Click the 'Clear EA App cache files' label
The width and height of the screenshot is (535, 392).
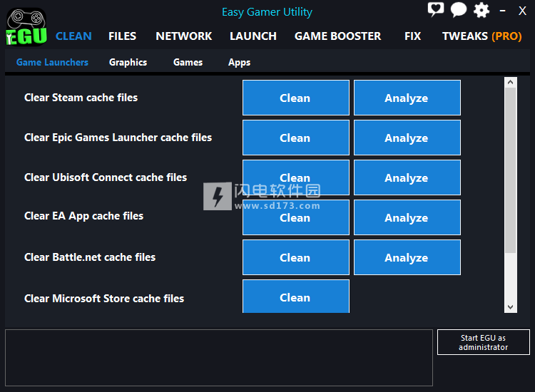[83, 216]
